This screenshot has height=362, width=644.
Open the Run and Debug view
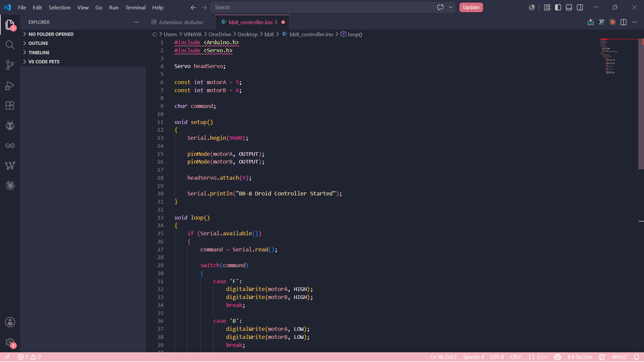[10, 85]
